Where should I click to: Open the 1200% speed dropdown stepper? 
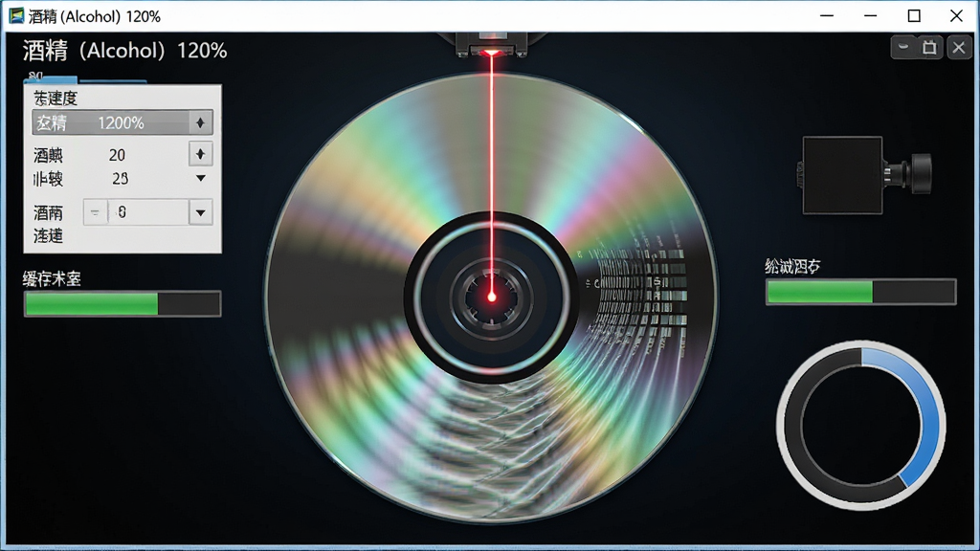tap(200, 122)
